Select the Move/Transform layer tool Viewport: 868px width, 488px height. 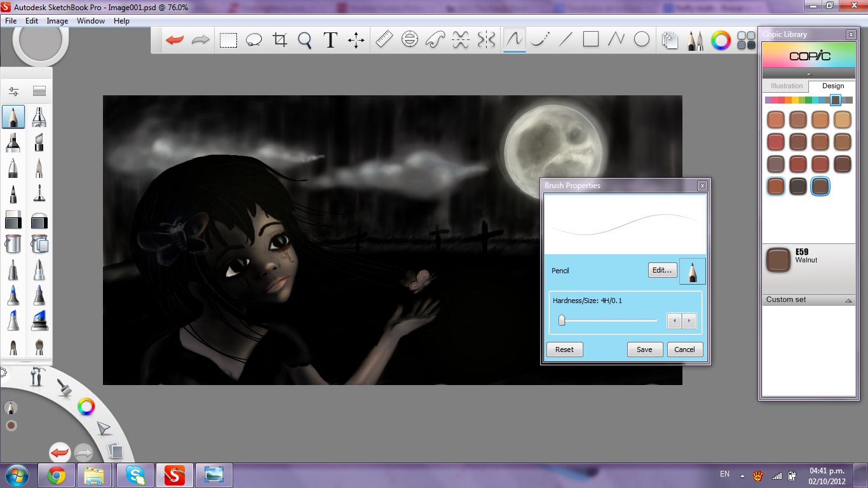coord(356,40)
